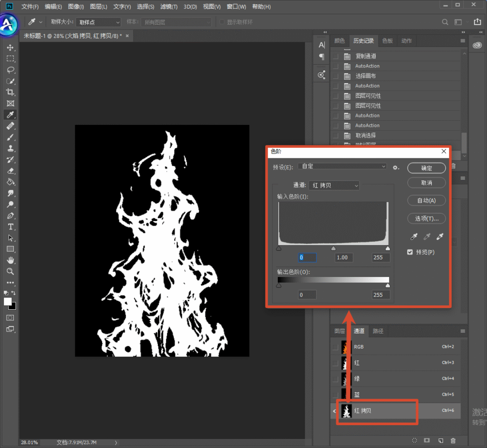487x448 pixels.
Task: Open the Channel dropdown showing 红 拷贝
Action: click(334, 185)
